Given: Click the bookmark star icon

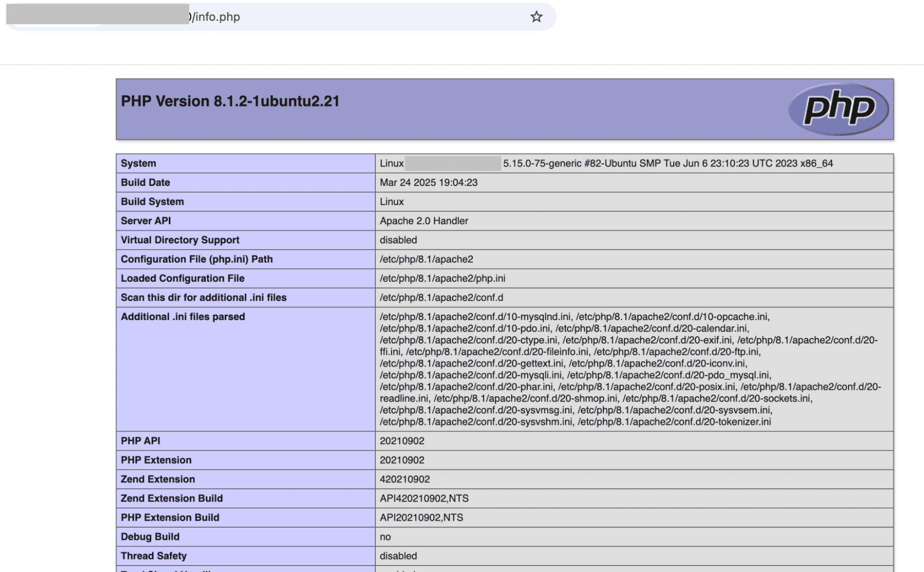Looking at the screenshot, I should coord(536,17).
